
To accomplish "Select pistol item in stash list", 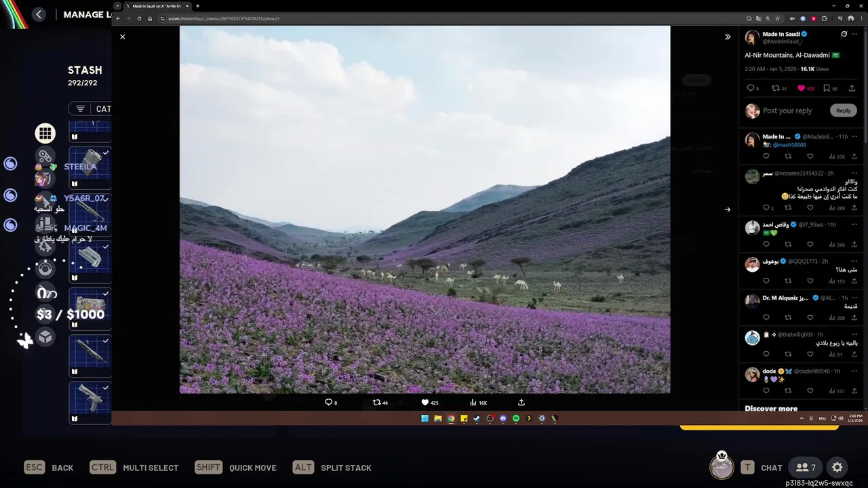I will click(90, 403).
